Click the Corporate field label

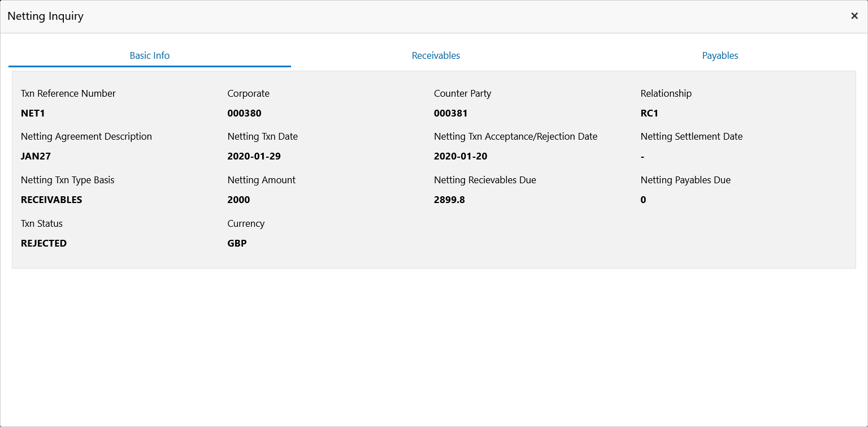tap(249, 93)
